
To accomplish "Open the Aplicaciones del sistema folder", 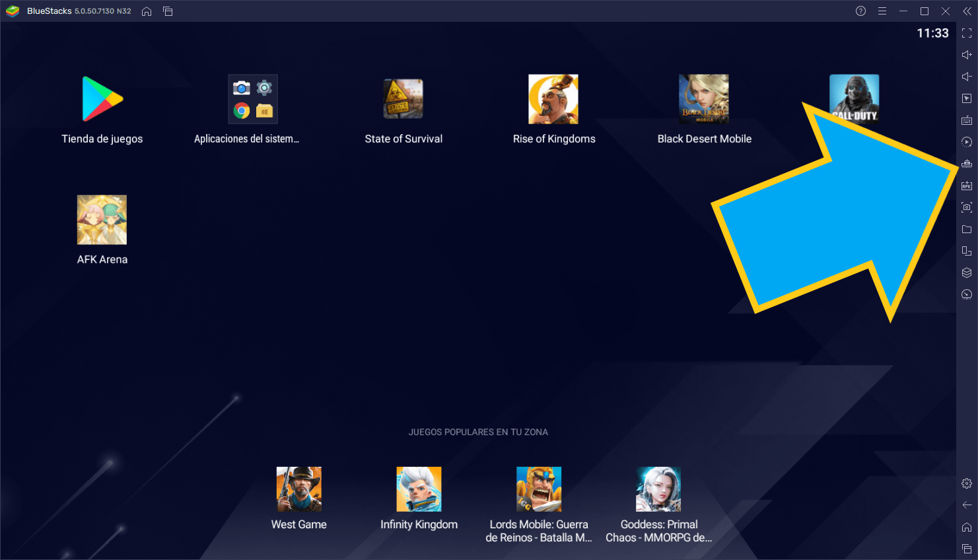I will (x=253, y=99).
